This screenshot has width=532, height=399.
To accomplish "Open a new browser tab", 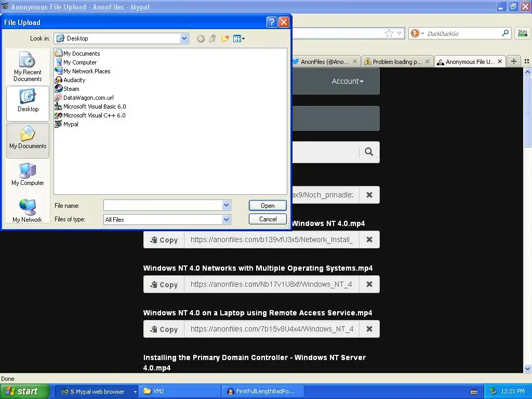I will click(x=514, y=61).
